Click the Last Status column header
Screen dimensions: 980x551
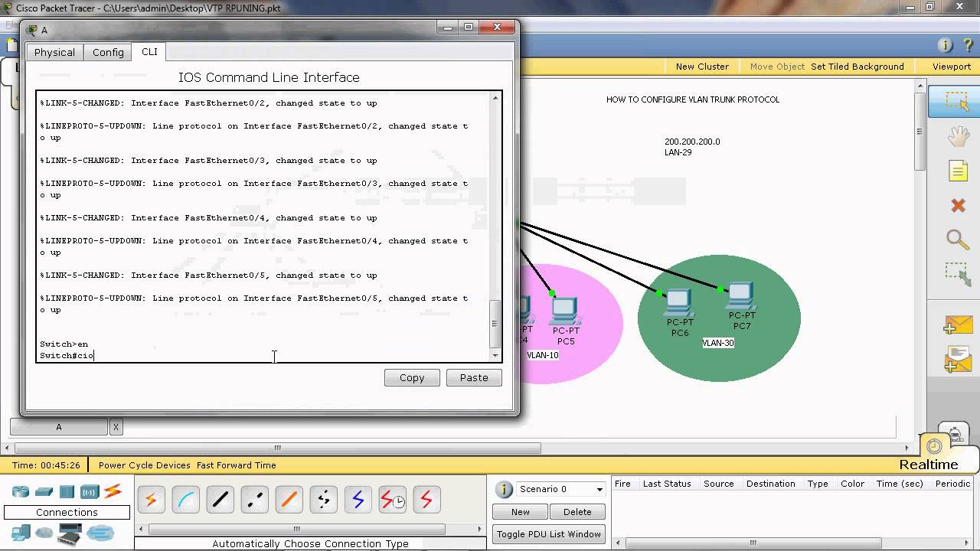click(667, 484)
